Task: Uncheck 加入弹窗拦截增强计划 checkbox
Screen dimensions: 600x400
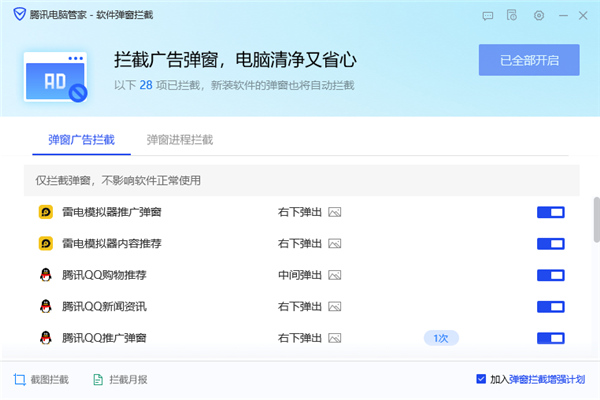Action: pyautogui.click(x=481, y=380)
